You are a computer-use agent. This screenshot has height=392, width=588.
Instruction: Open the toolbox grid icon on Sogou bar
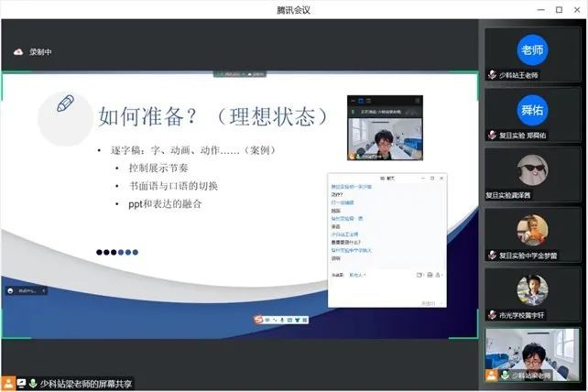click(304, 320)
